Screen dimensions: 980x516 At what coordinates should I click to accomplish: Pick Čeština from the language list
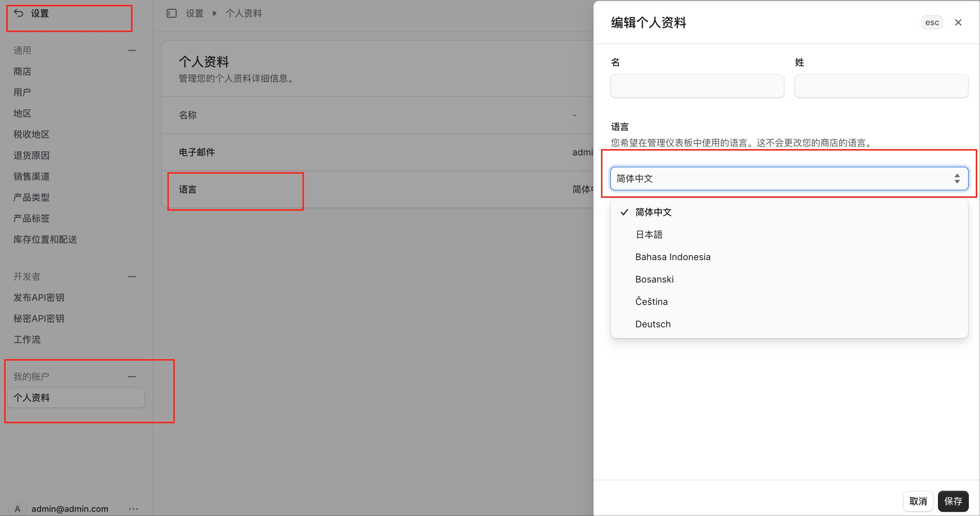pyautogui.click(x=789, y=302)
